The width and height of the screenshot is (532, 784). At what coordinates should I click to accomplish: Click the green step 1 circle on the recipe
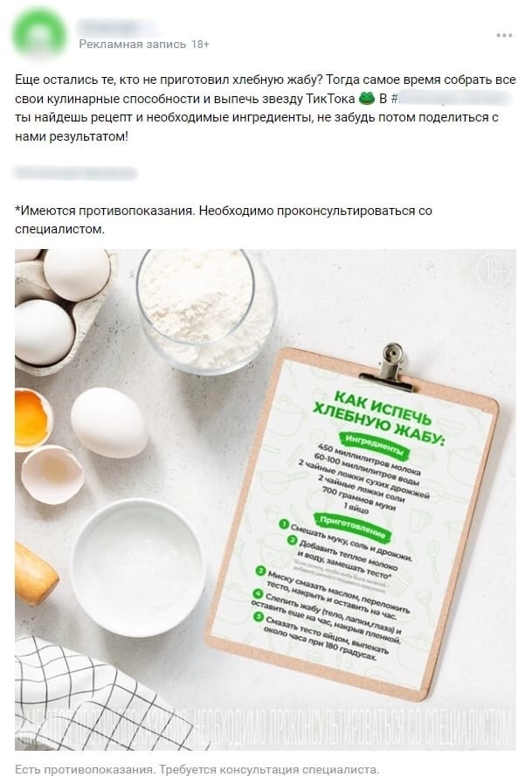[x=284, y=524]
